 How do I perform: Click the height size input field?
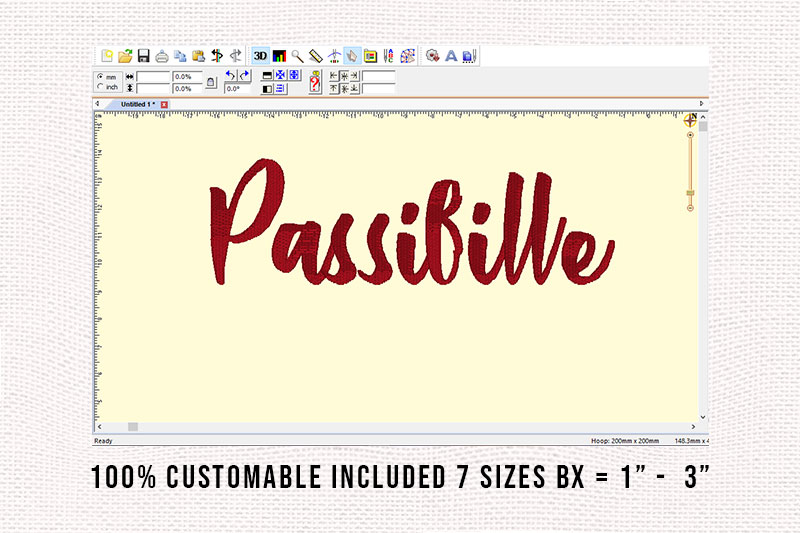click(x=153, y=89)
